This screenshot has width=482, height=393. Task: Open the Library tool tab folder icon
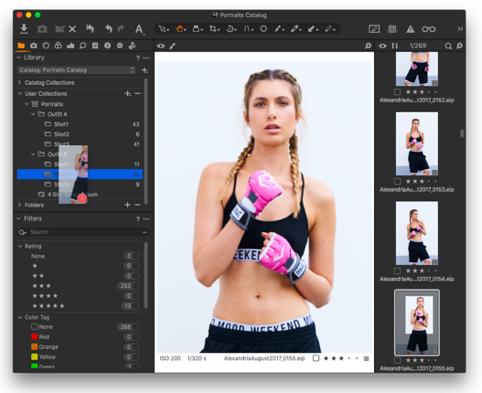21,45
